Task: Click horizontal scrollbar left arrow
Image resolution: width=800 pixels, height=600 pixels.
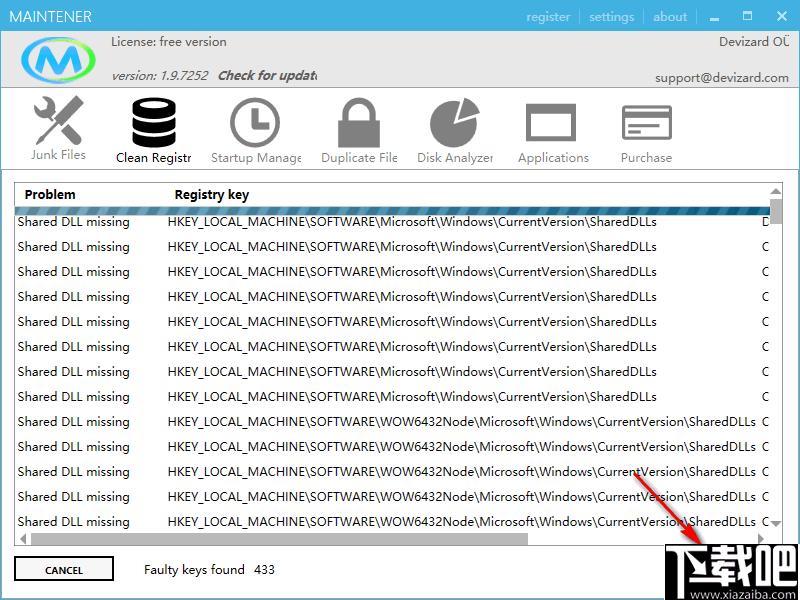Action: pyautogui.click(x=23, y=538)
